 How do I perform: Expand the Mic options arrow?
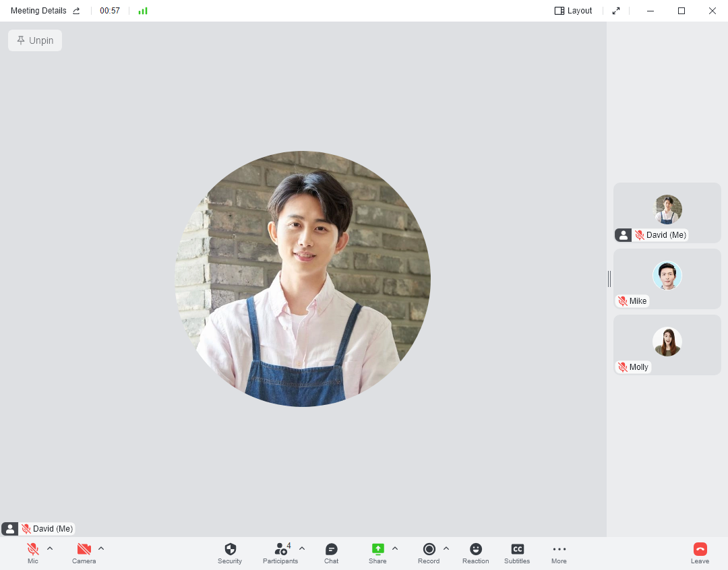(50, 548)
